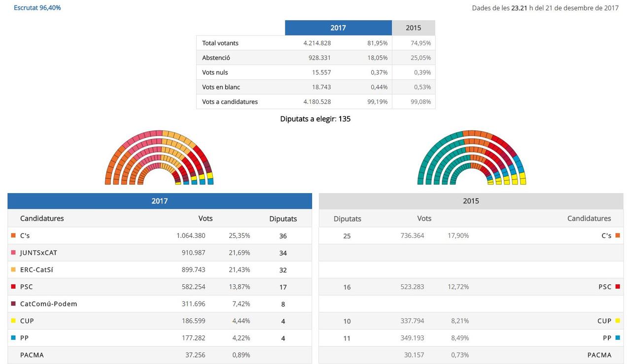Click 'Diputats a elegir: 135' text
This screenshot has width=631, height=364.
click(x=315, y=119)
